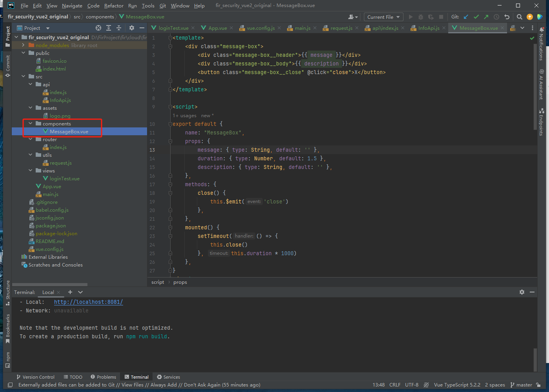Click the orange IDE update icon
The width and height of the screenshot is (549, 392).
[530, 17]
